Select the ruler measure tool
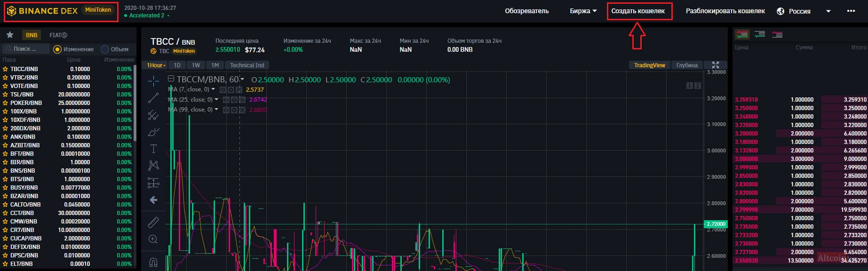The height and width of the screenshot is (271, 868). (153, 222)
